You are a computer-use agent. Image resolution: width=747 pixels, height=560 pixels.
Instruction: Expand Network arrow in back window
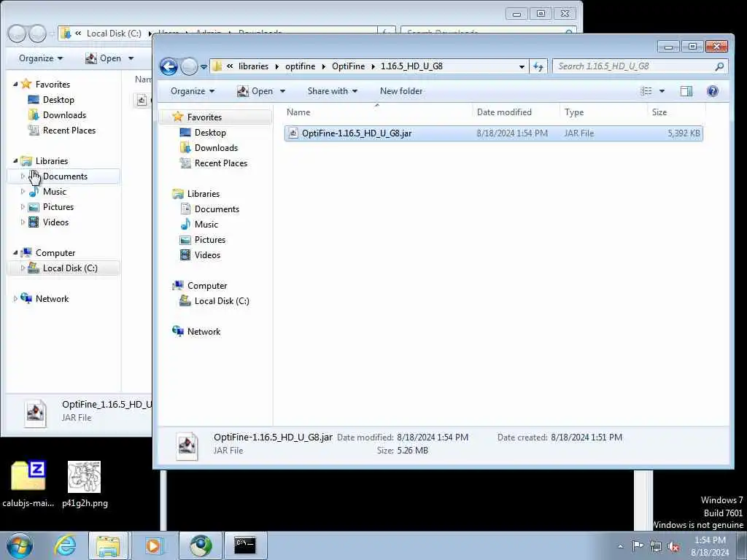(15, 298)
